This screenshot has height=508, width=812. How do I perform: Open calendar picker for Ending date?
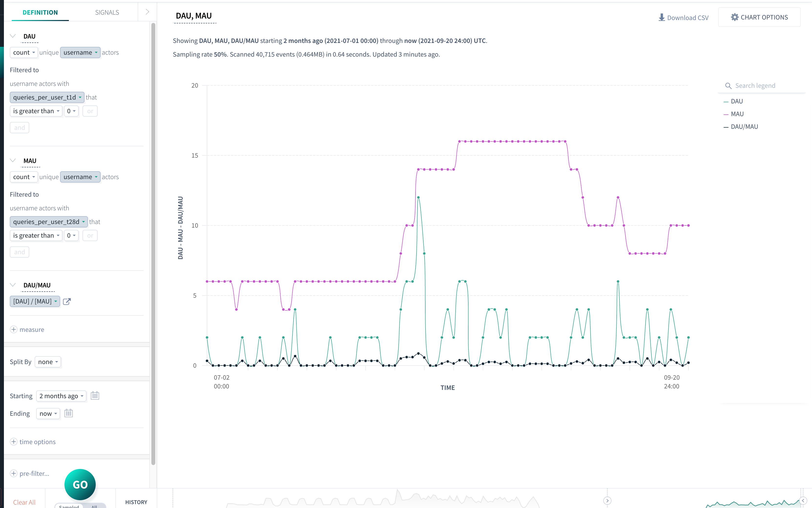pyautogui.click(x=69, y=413)
